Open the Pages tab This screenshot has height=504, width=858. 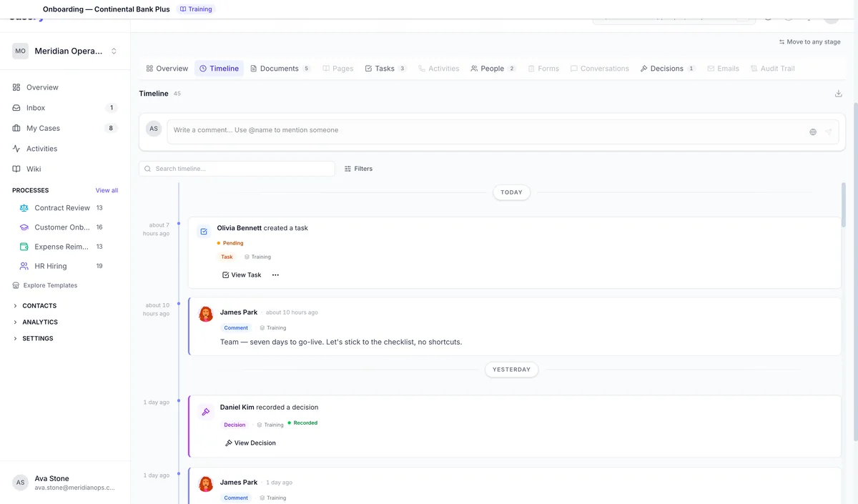tap(338, 69)
